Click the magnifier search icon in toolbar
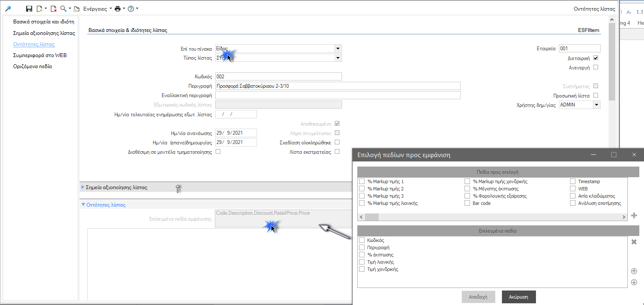The image size is (644, 305). [63, 9]
